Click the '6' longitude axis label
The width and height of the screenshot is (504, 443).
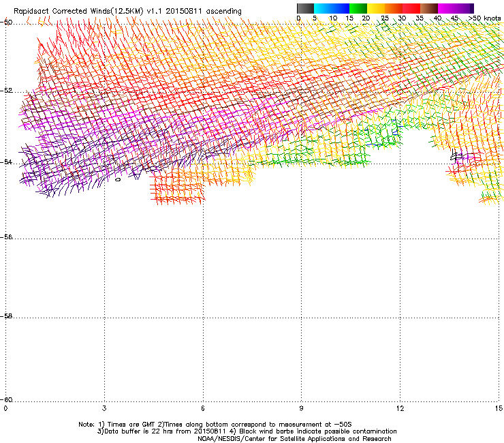[203, 408]
